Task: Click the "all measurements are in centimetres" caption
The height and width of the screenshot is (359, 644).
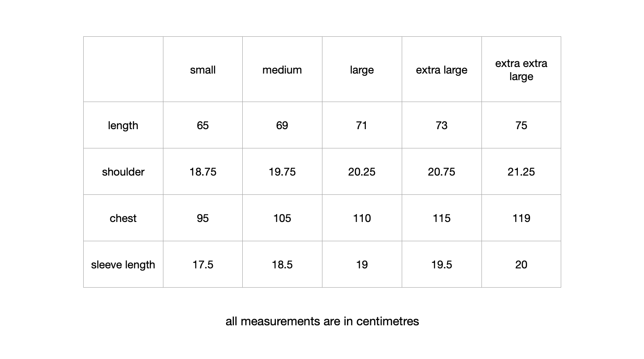Action: click(322, 321)
